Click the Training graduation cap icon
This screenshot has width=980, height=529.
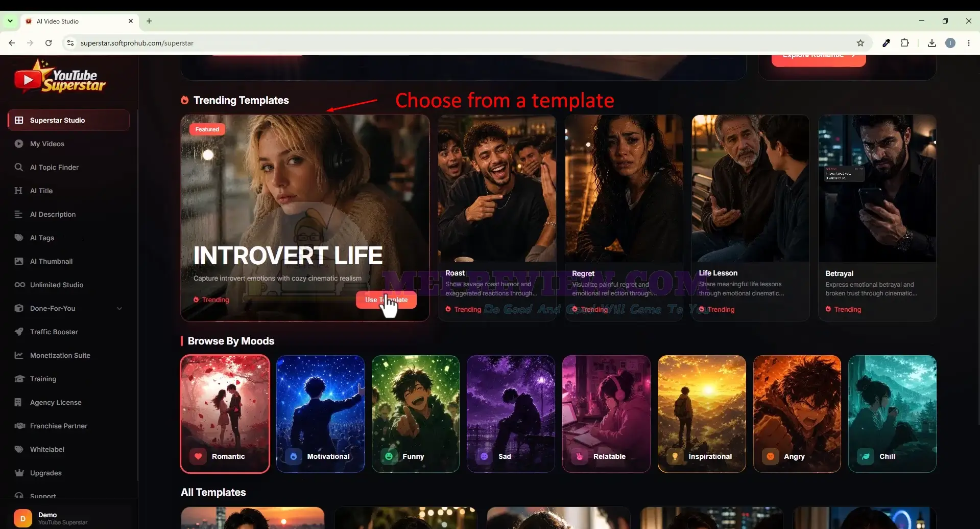[x=19, y=379]
